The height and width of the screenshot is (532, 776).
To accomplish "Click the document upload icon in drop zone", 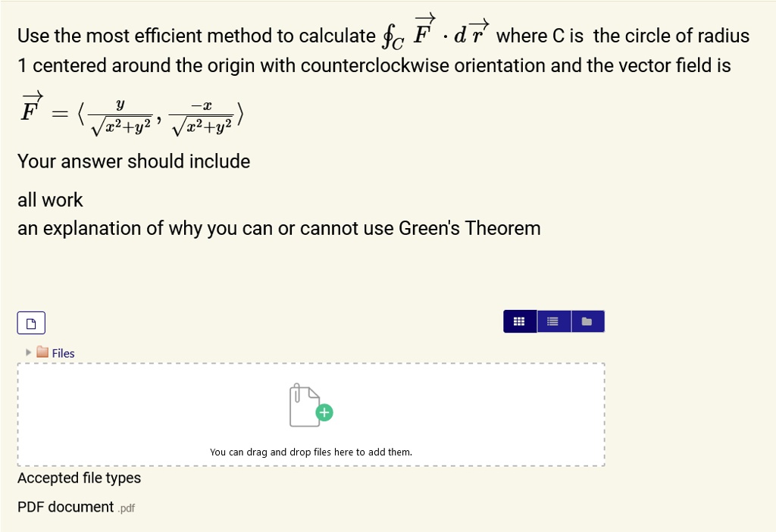I will (305, 405).
